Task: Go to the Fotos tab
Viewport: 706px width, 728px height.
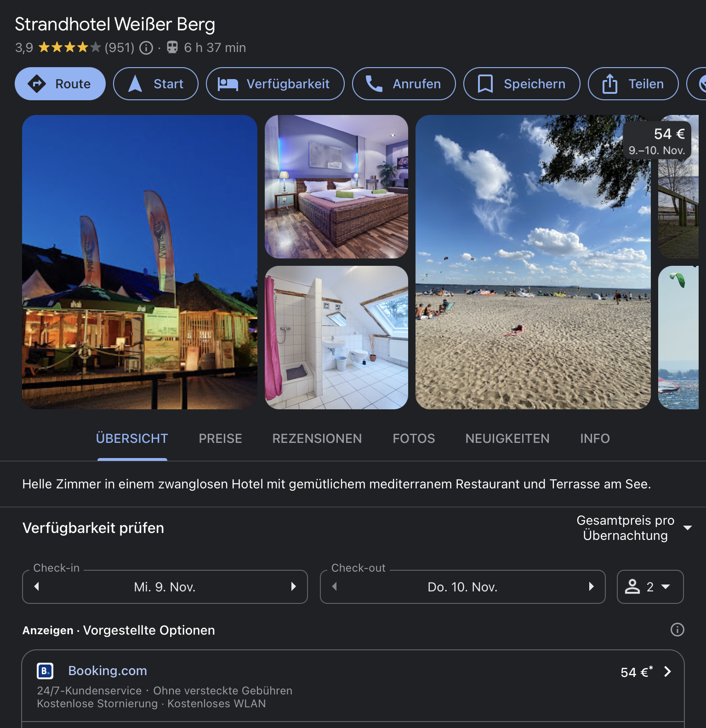Action: click(413, 438)
